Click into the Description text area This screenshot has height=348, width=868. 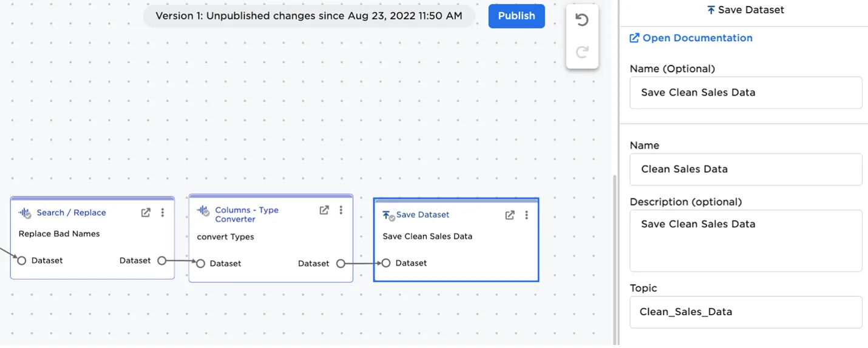coord(745,241)
